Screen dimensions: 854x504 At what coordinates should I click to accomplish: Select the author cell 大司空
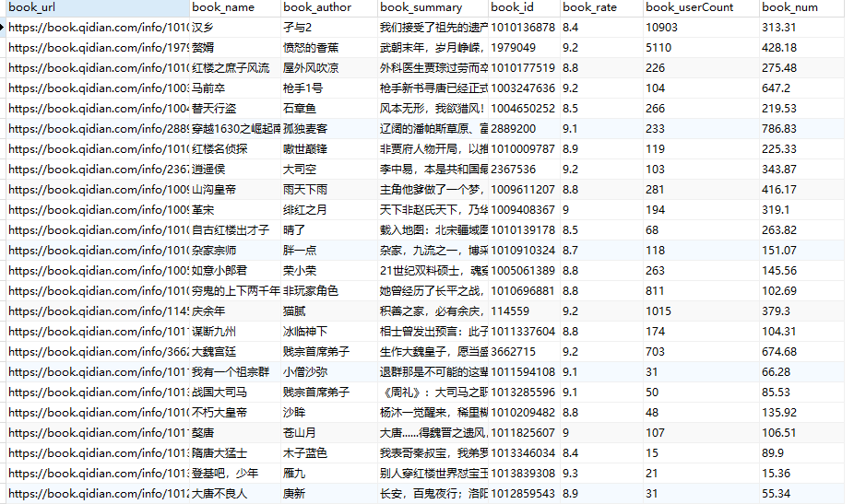[329, 170]
